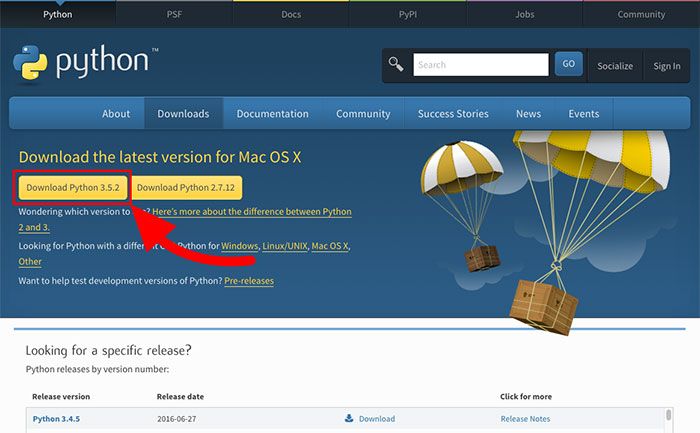Open the Pre-releases link
The width and height of the screenshot is (700, 433).
click(x=249, y=281)
